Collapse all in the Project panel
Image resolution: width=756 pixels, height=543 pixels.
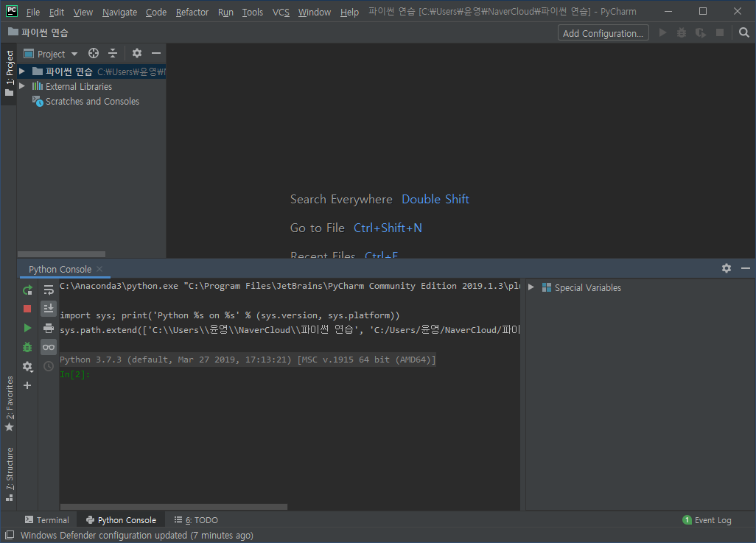(x=112, y=53)
